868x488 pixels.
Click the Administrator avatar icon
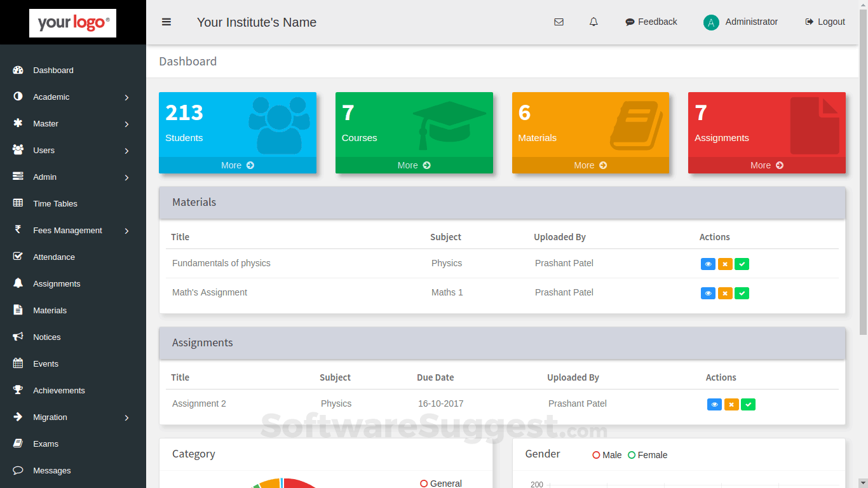click(711, 23)
